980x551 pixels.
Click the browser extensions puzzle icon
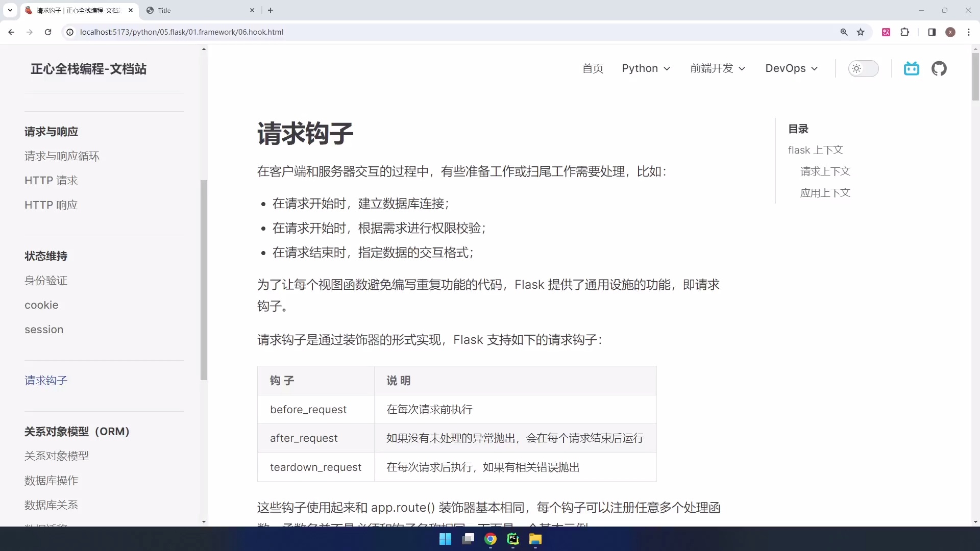coord(905,32)
